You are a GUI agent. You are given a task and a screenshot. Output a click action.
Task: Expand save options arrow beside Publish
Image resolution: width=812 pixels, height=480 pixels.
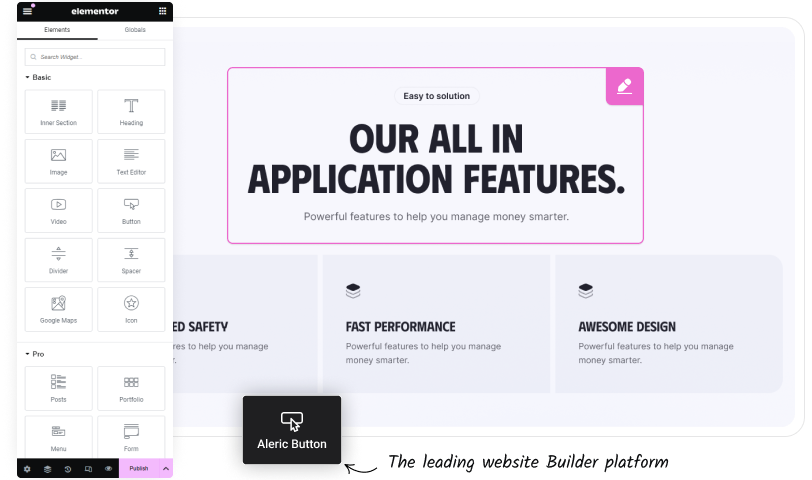165,468
